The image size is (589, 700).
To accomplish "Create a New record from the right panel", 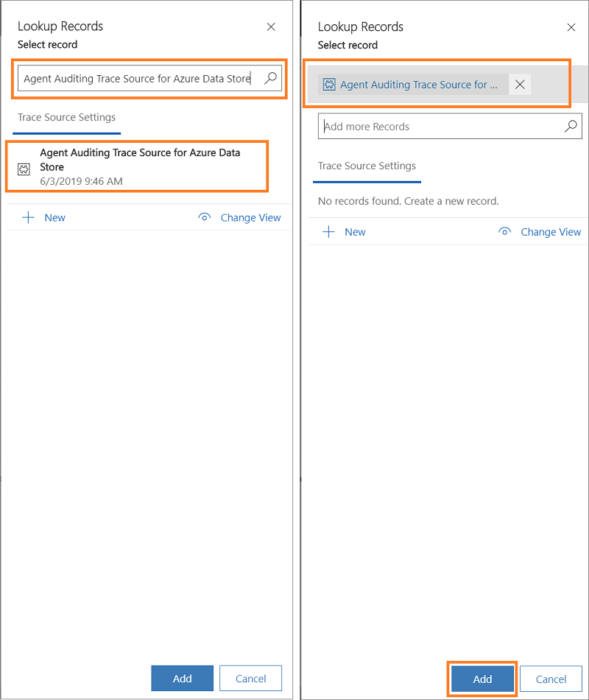I will pos(354,231).
